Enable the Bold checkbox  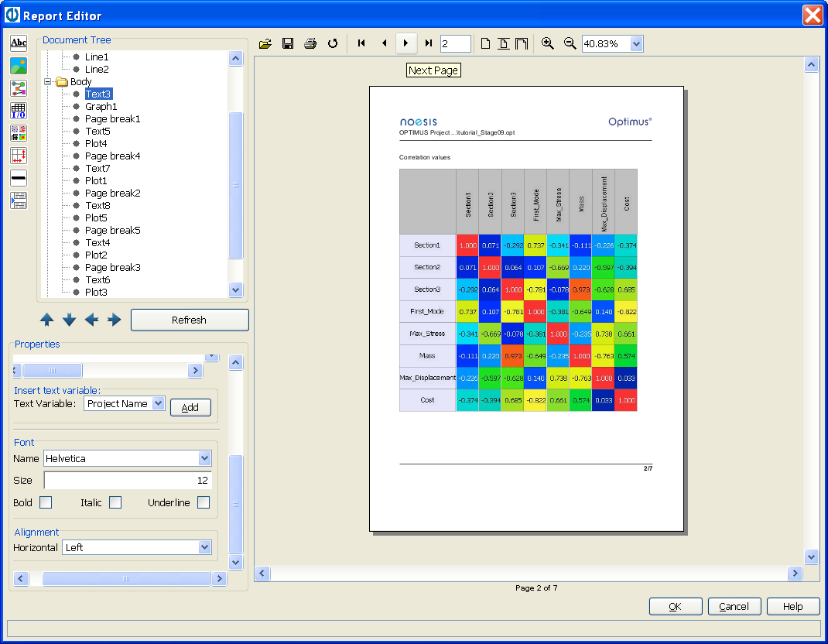(x=46, y=502)
